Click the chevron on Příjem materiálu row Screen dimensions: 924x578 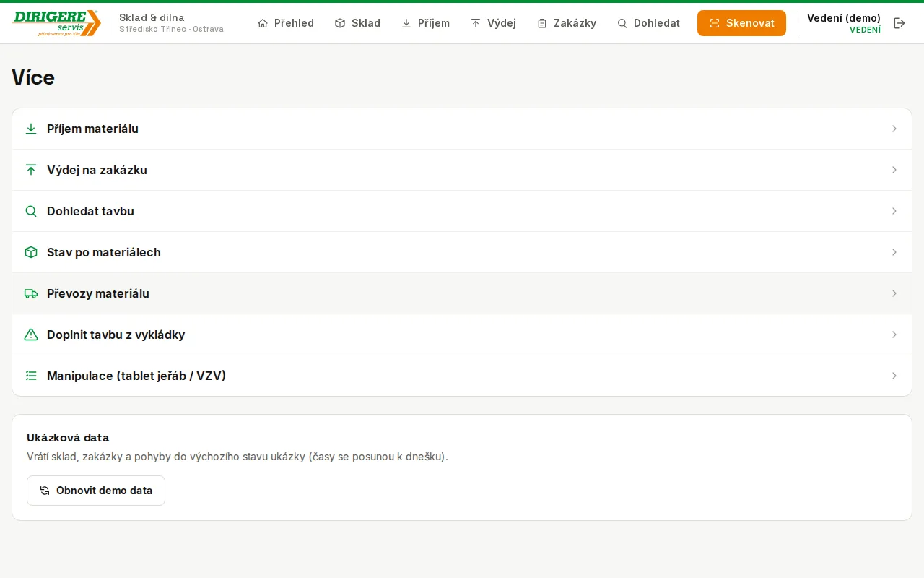[x=894, y=129]
